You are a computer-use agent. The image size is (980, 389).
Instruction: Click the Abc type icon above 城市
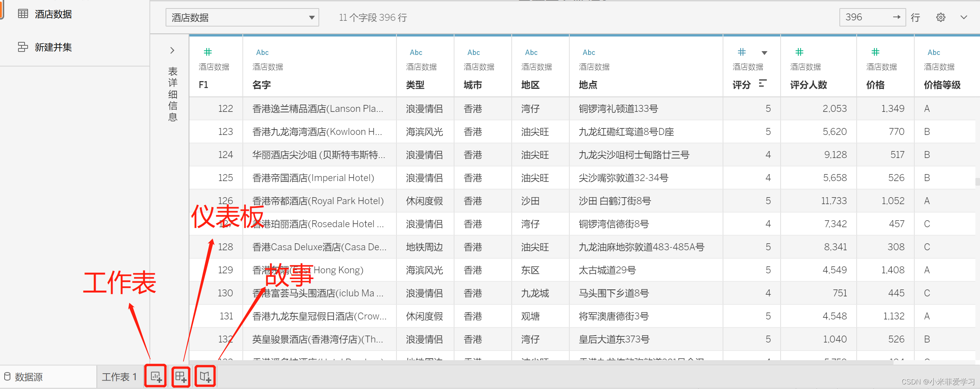pyautogui.click(x=474, y=52)
